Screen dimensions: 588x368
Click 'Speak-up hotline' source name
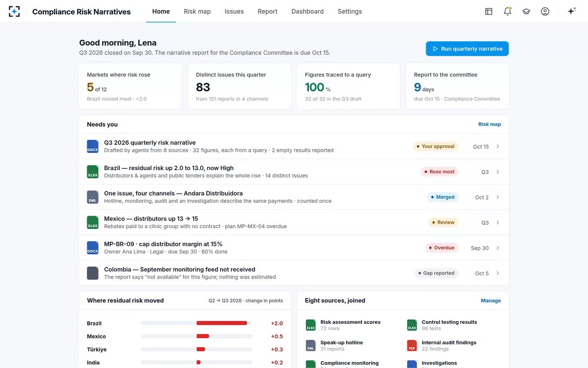(342, 343)
